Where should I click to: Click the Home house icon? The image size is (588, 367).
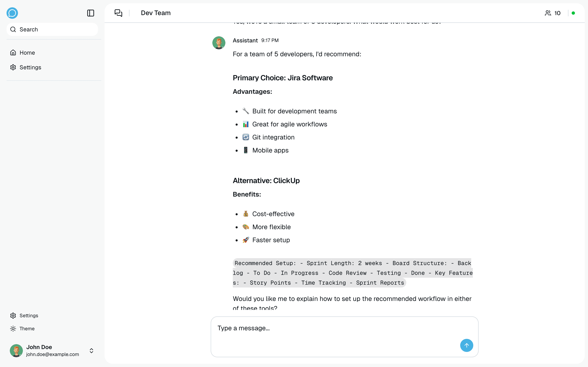tap(13, 53)
